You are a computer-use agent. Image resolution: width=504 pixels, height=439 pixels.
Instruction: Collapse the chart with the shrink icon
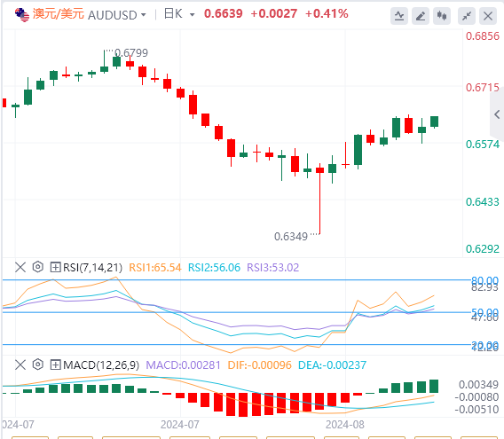(x=467, y=16)
